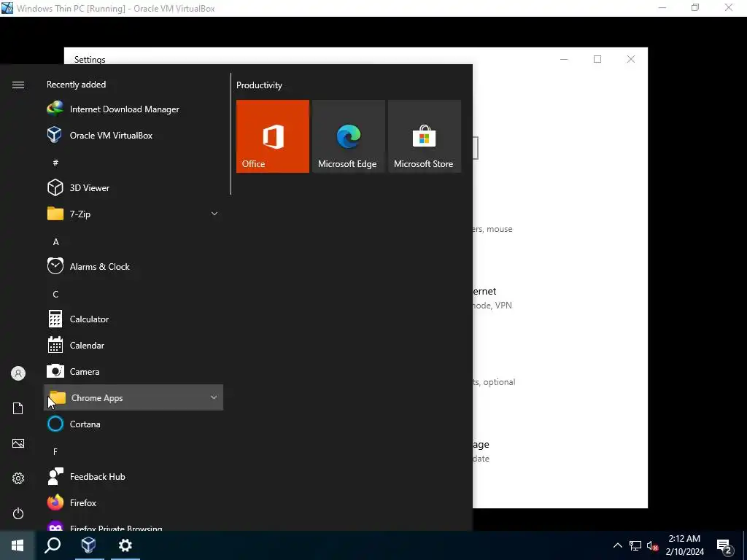Expand Start menu hamburger navigation

18,85
